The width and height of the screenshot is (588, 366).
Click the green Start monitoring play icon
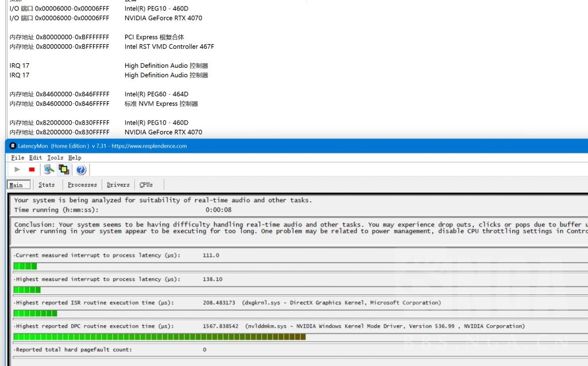tap(17, 169)
